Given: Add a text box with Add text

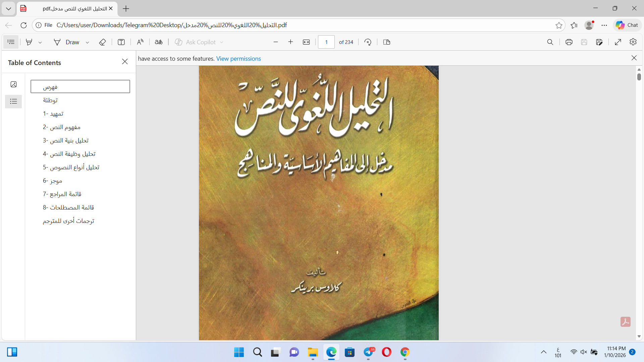Looking at the screenshot, I should point(121,42).
